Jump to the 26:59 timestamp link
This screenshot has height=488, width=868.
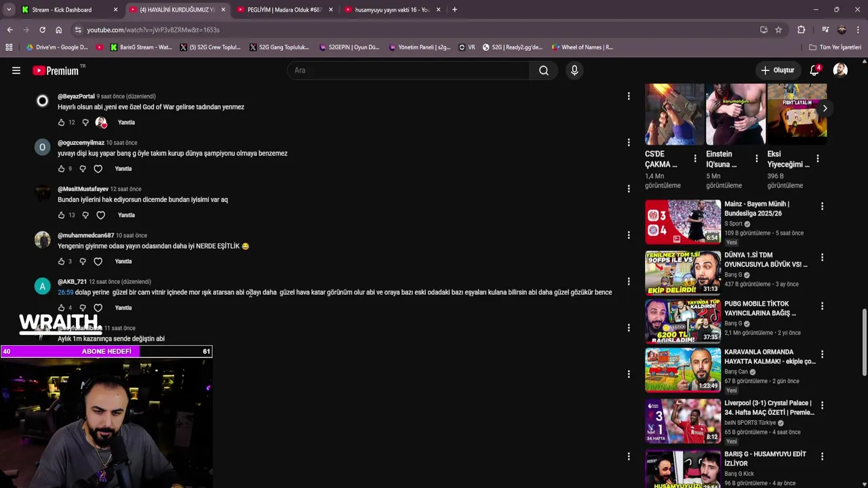65,292
